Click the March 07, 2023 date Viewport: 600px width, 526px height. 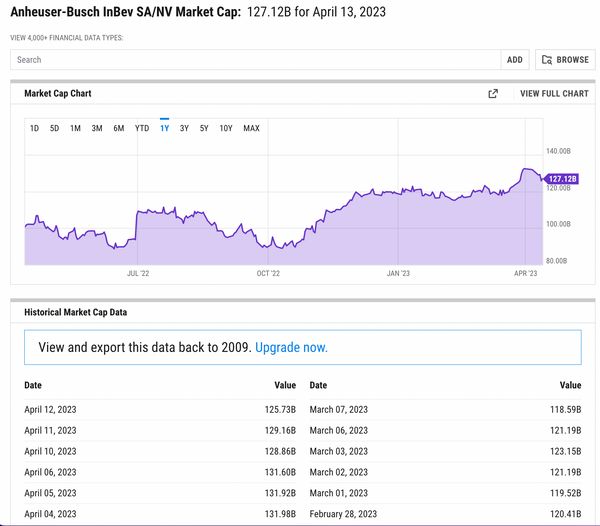coord(339,410)
